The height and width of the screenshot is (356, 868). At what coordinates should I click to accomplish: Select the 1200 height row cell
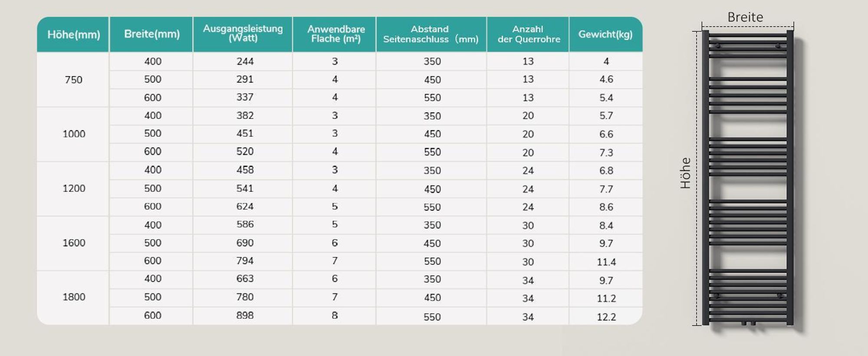(x=73, y=188)
